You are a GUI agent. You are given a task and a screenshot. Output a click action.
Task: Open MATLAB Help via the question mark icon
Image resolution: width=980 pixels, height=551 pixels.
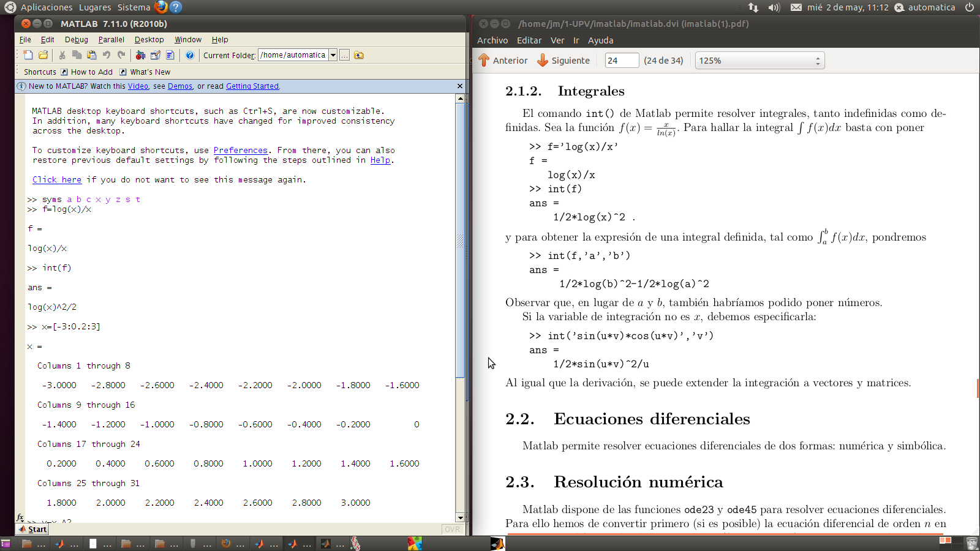click(190, 55)
